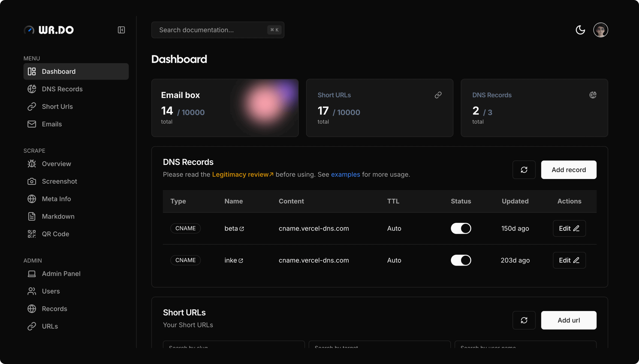This screenshot has width=639, height=364.
Task: Refresh the DNS Records table
Action: coord(524,170)
